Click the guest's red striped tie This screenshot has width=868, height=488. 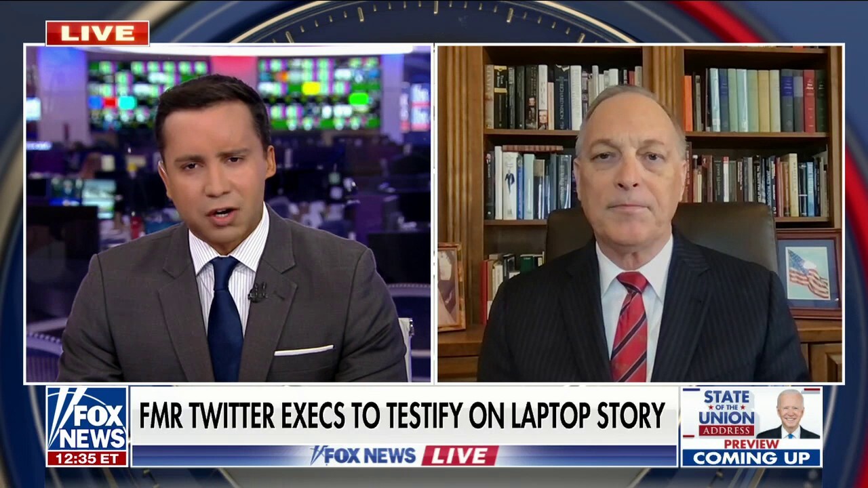[629, 327]
